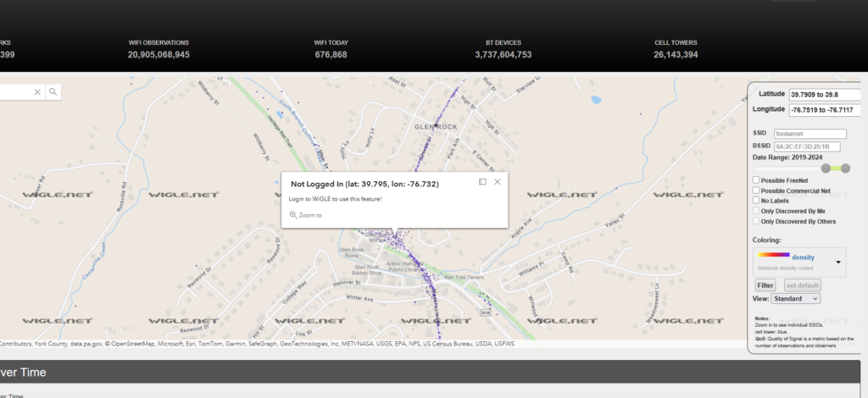
Task: Click the Latitude range input field
Action: 825,95
